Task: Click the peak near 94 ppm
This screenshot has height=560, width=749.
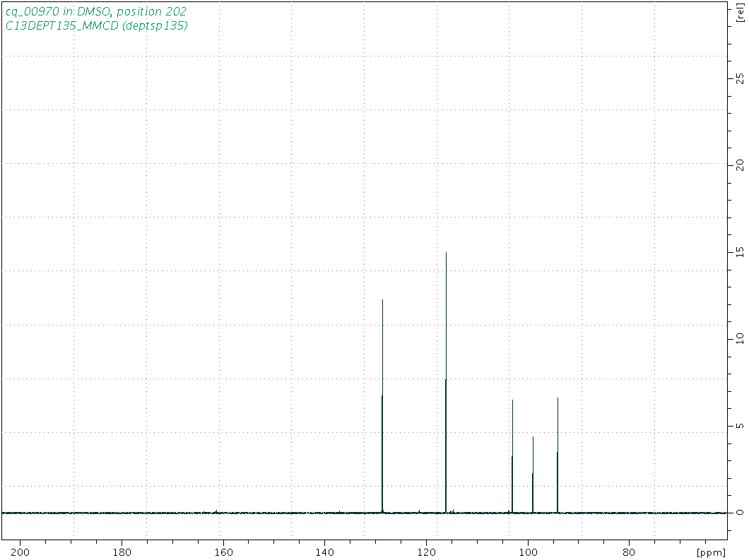Action: click(x=558, y=455)
